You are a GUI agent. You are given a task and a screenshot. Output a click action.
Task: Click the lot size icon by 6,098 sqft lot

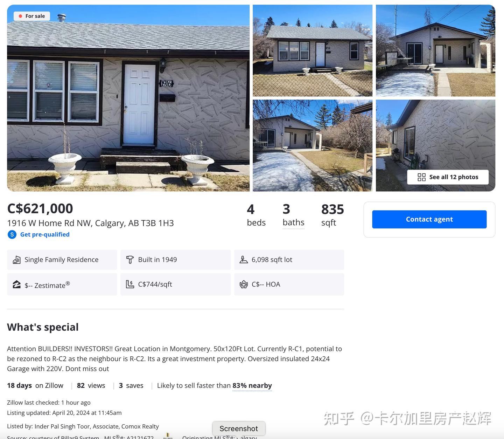point(244,260)
